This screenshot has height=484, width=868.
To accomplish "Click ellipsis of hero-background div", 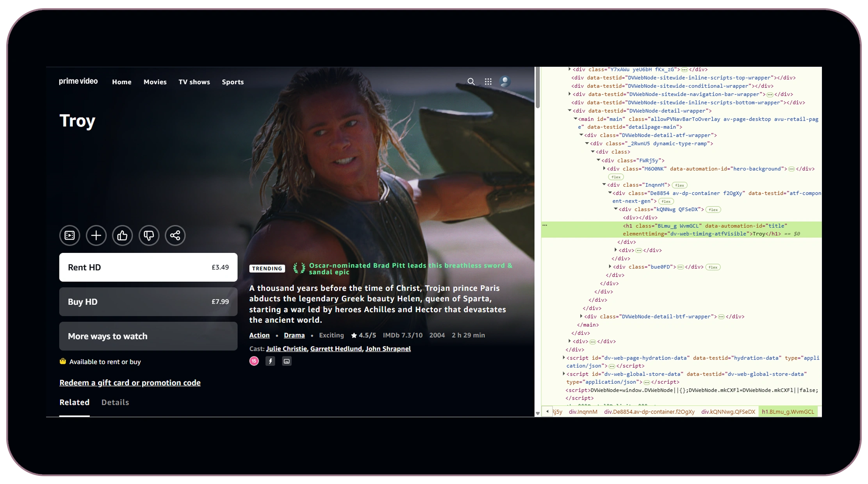I will pos(791,169).
